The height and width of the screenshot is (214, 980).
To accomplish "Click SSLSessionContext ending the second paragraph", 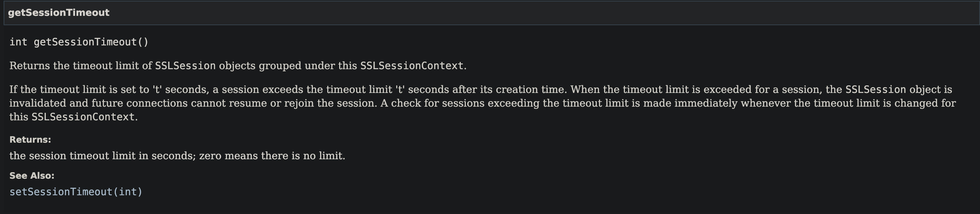I will [x=83, y=117].
